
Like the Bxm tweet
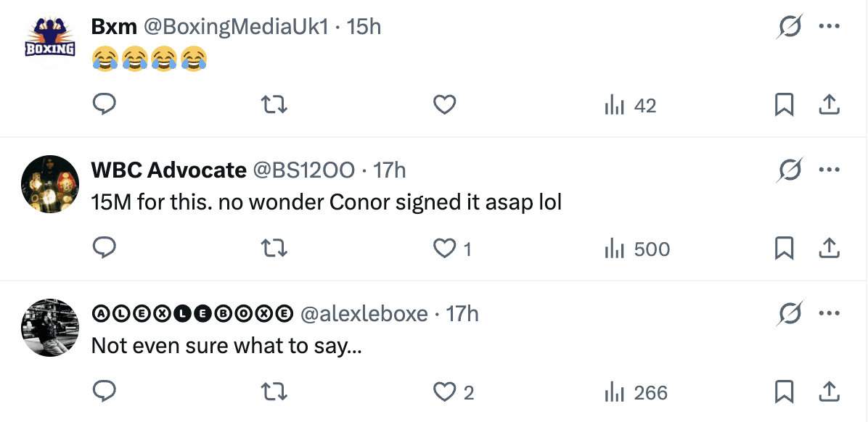(x=444, y=105)
